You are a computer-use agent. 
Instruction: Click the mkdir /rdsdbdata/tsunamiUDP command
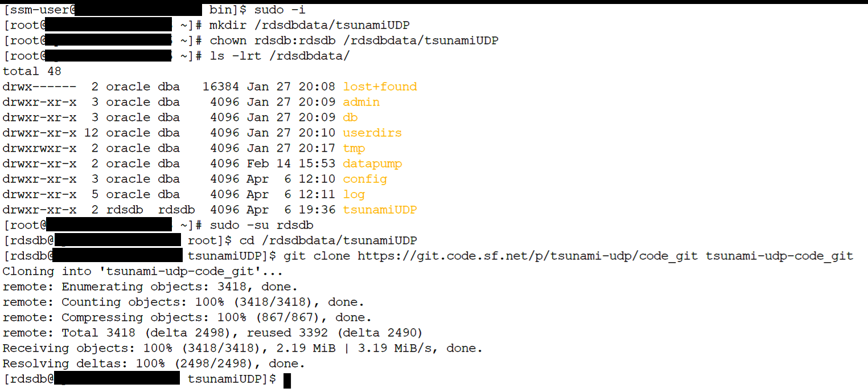[x=310, y=25]
